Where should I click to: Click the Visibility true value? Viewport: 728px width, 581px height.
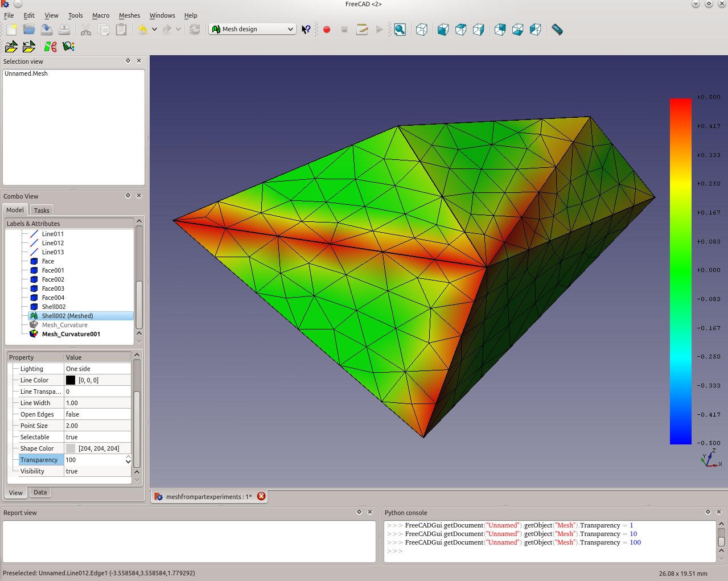[x=97, y=471]
